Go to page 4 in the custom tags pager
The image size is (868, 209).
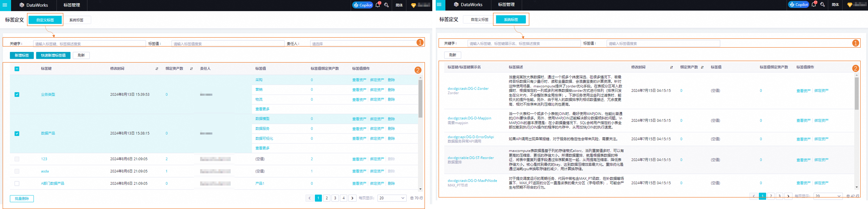point(344,198)
